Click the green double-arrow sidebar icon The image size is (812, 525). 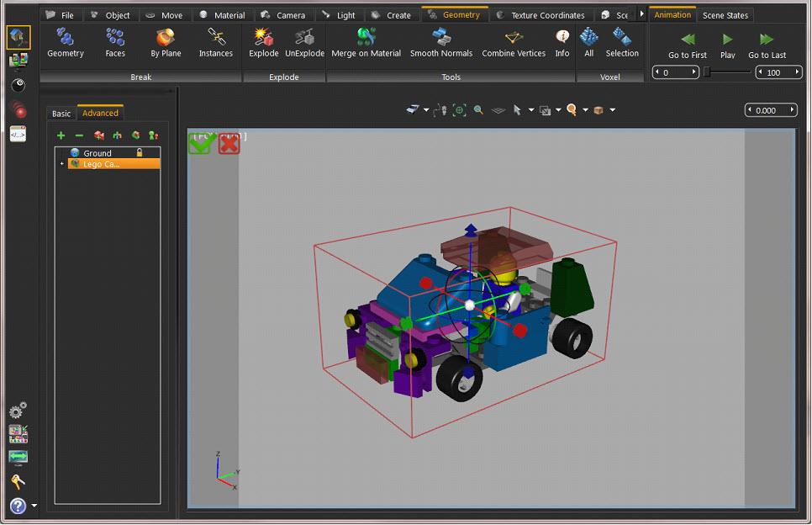(18, 457)
